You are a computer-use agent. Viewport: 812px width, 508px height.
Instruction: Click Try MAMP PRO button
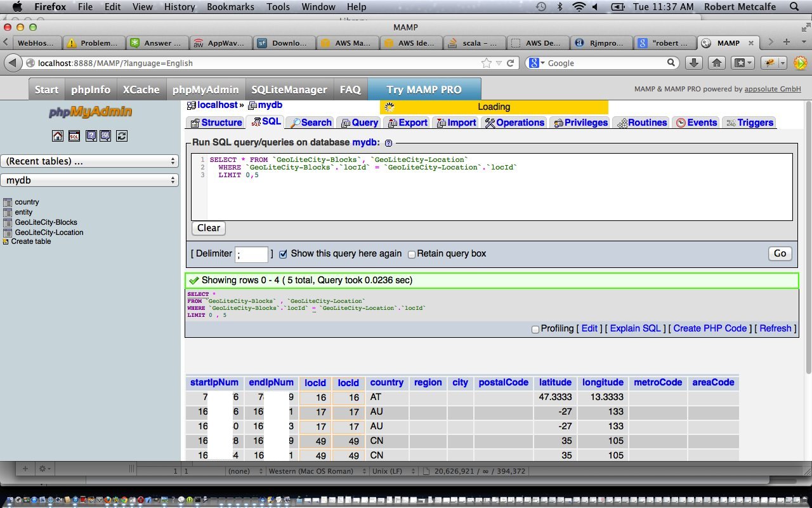pos(424,90)
